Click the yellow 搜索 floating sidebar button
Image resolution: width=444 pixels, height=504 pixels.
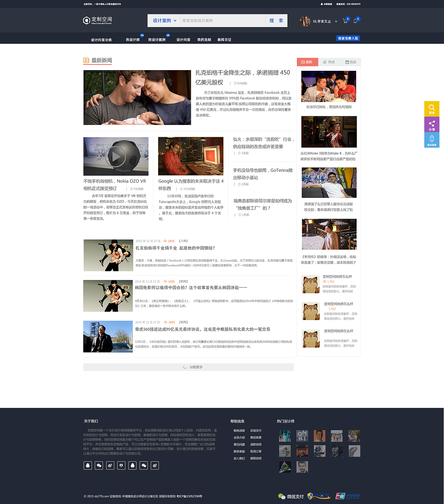432,109
